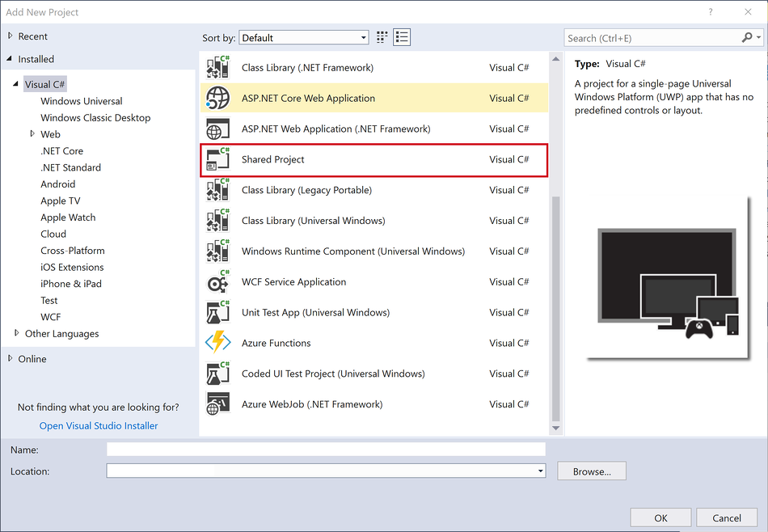Click the ASP.NET Web Application (.NET Framework) icon
Image resolution: width=768 pixels, height=532 pixels.
(218, 129)
